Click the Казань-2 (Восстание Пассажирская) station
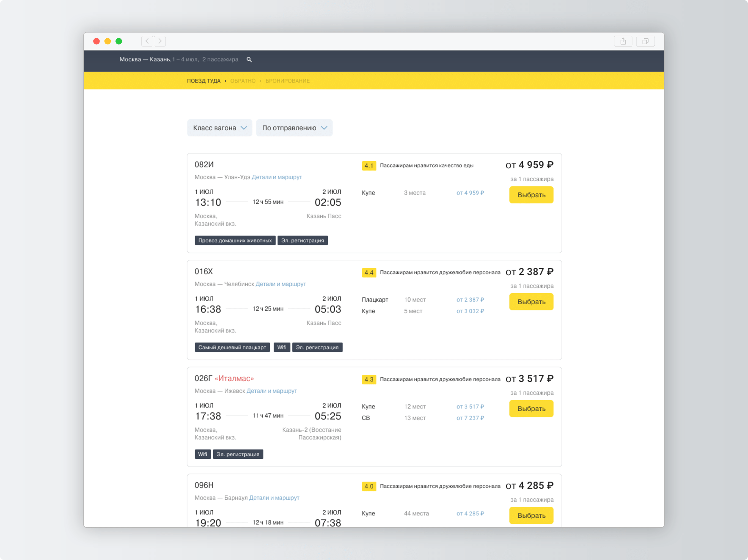 [x=312, y=434]
